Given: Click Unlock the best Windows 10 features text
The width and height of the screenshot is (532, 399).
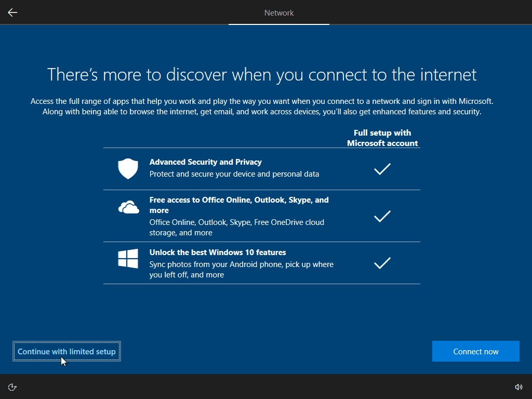Looking at the screenshot, I should [217, 252].
